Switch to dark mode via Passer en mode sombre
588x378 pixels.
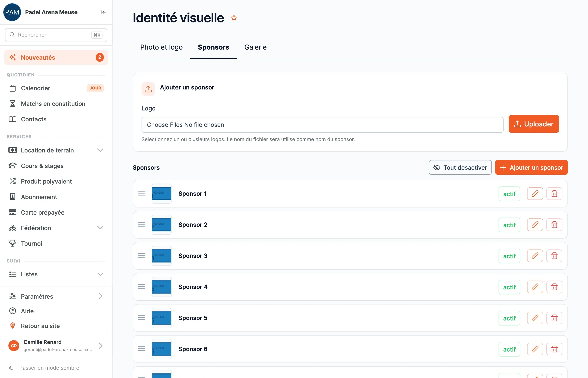pos(49,368)
